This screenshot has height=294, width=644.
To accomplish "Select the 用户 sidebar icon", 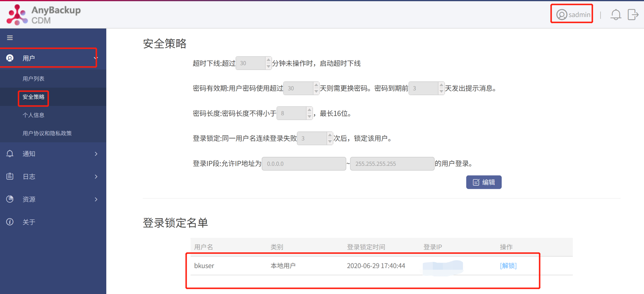I will tap(10, 58).
